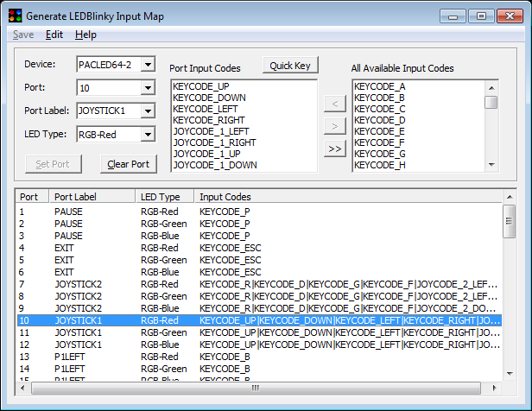Image resolution: width=532 pixels, height=411 pixels.
Task: Open the Save menu
Action: [23, 35]
